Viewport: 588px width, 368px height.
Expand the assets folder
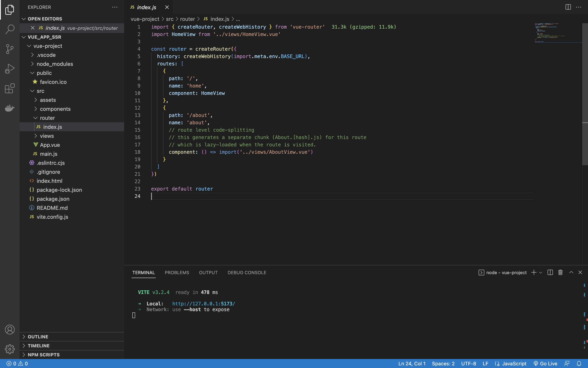(72, 100)
